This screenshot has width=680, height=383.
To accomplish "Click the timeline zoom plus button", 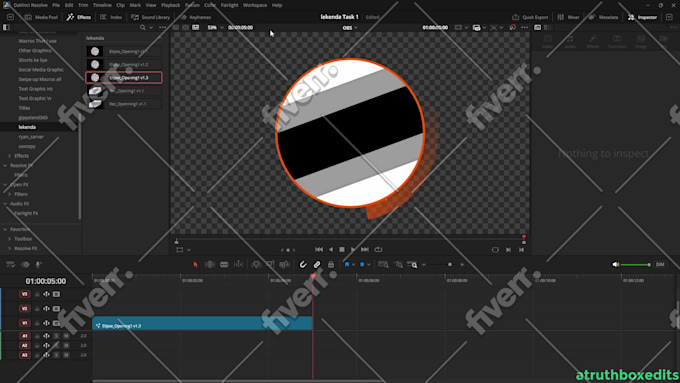I will 462,264.
